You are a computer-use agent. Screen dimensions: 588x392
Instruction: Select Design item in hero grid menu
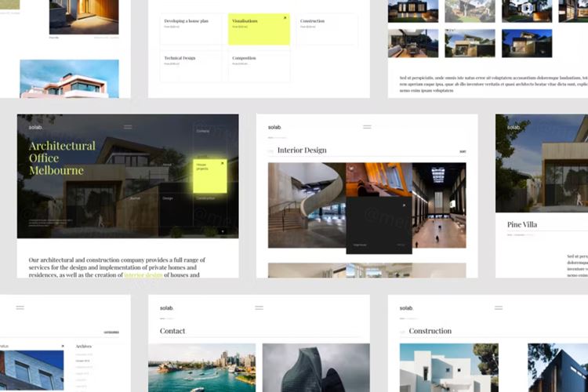(168, 198)
